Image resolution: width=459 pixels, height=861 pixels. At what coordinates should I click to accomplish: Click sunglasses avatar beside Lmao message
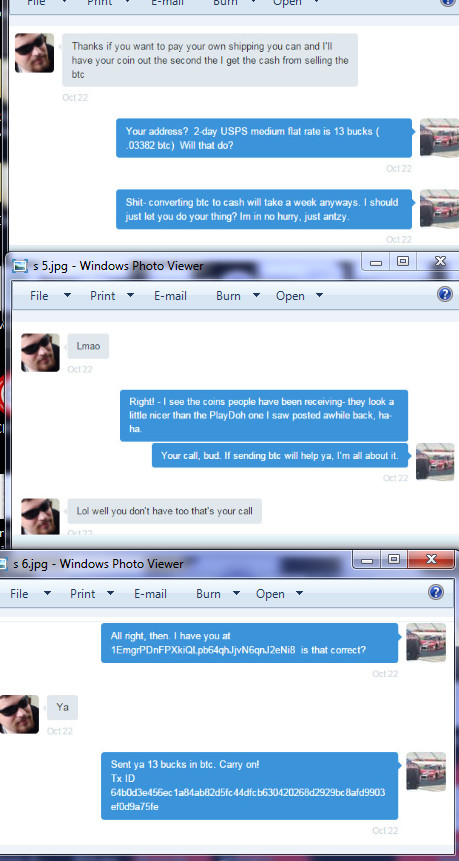(x=40, y=353)
